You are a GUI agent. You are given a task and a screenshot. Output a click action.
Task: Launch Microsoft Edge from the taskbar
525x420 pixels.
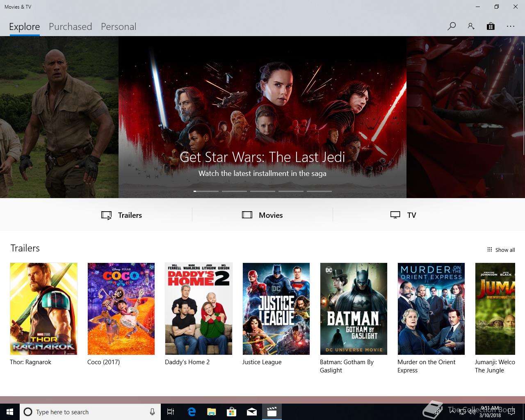192,412
